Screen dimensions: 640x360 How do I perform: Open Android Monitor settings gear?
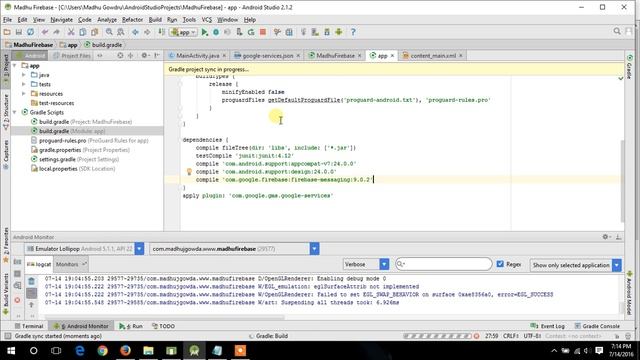(x=606, y=237)
